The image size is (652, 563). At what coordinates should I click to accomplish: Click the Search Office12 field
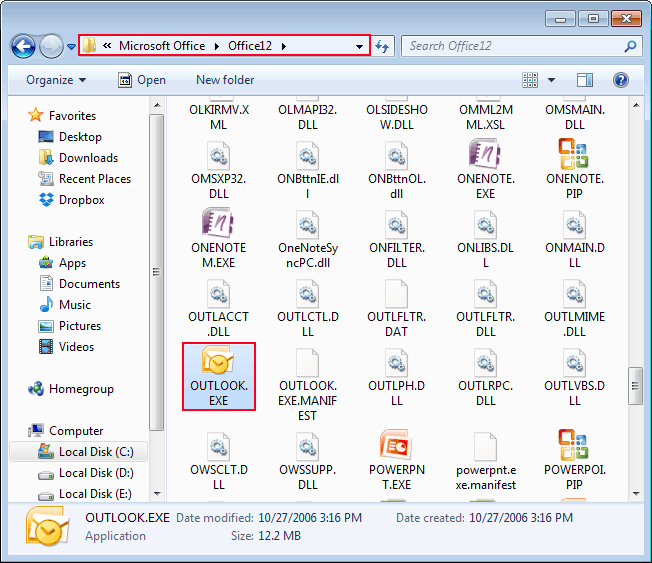(521, 46)
